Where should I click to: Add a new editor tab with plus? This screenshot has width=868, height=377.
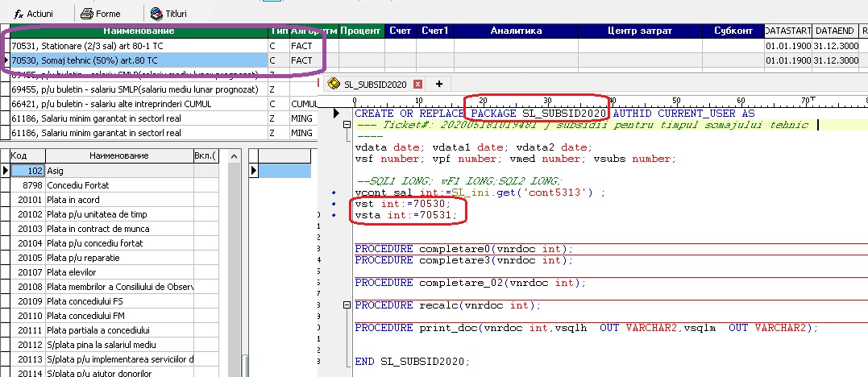pyautogui.click(x=439, y=84)
